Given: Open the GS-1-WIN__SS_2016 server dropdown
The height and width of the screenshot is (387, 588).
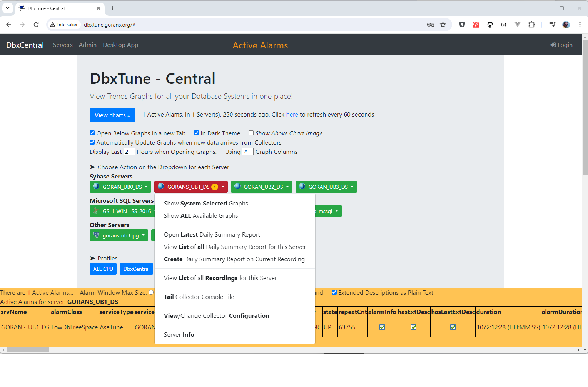Looking at the screenshot, I should [122, 211].
